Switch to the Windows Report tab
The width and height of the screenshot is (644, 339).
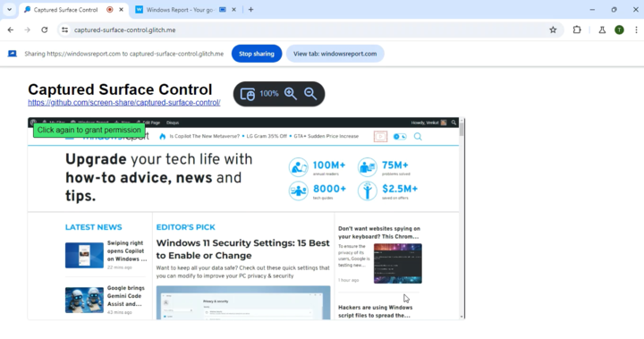(x=180, y=10)
